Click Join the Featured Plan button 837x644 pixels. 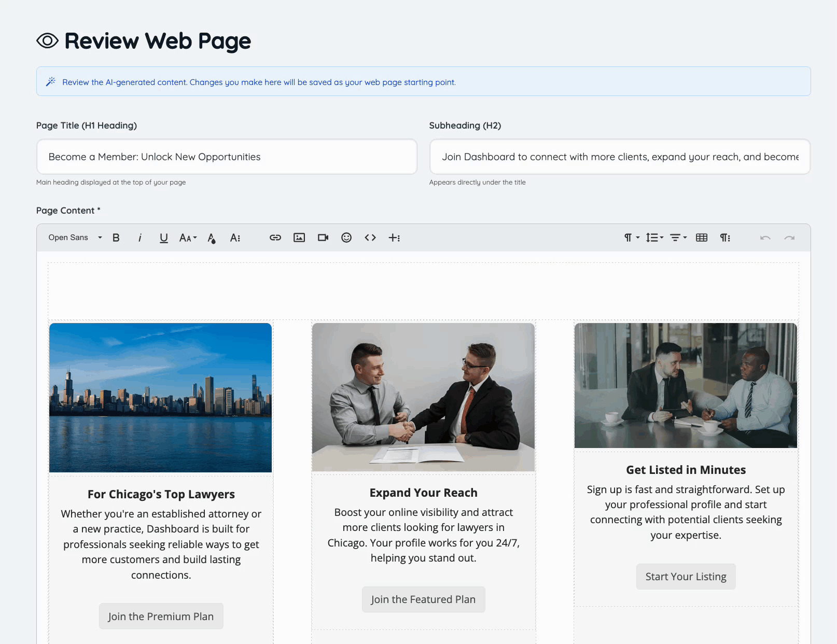pyautogui.click(x=423, y=599)
